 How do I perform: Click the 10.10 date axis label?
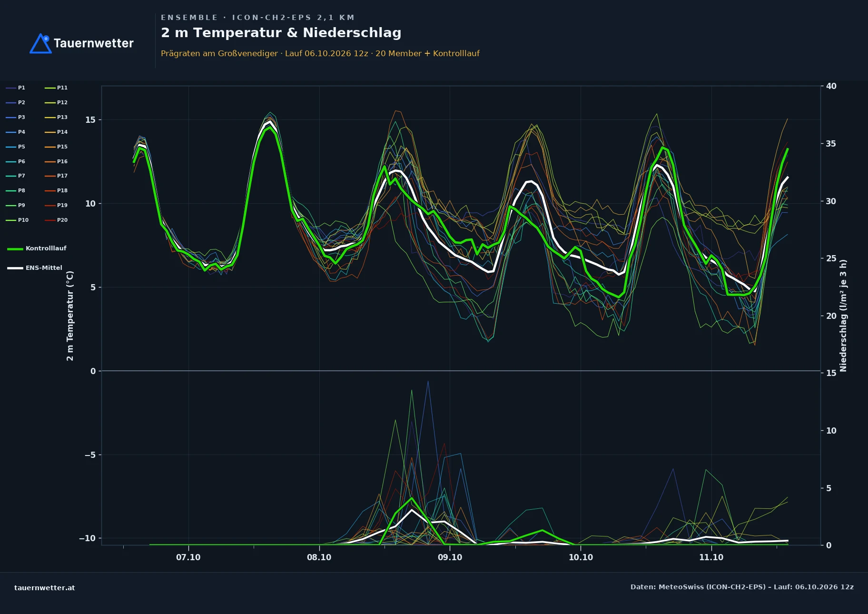coord(581,557)
